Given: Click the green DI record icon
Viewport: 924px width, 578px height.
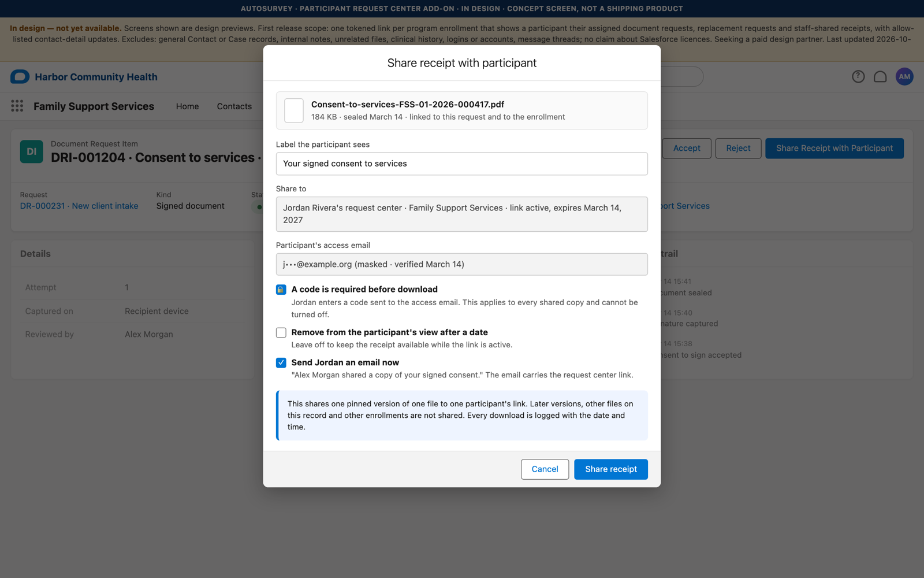Looking at the screenshot, I should pos(32,151).
